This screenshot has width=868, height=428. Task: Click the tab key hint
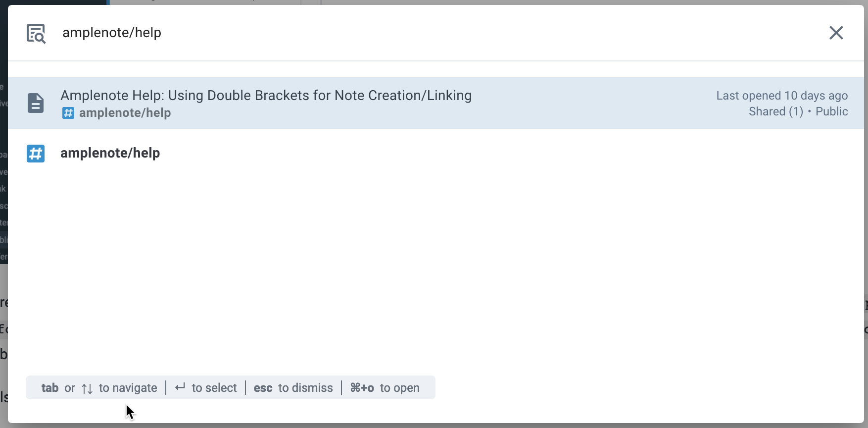[x=50, y=388]
